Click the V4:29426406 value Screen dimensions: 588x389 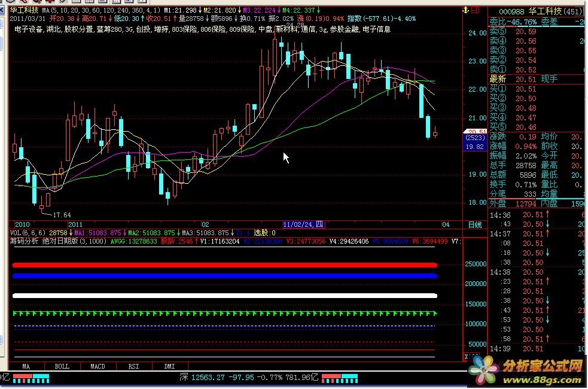click(349, 241)
